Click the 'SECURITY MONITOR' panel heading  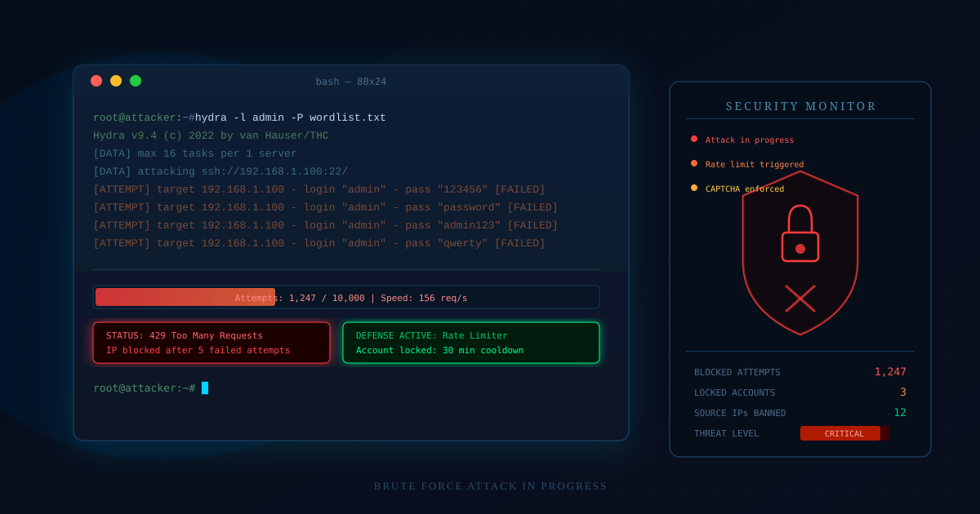click(x=801, y=107)
